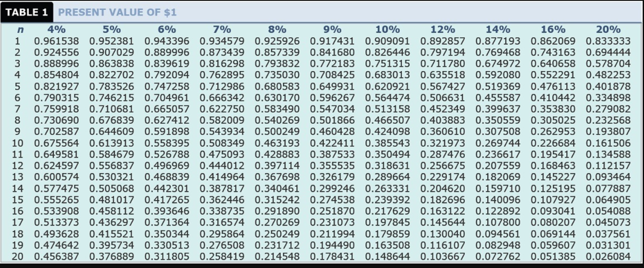Viewport: 644px width, 268px height.
Task: Click the value 0.674972
Action: (x=498, y=63)
